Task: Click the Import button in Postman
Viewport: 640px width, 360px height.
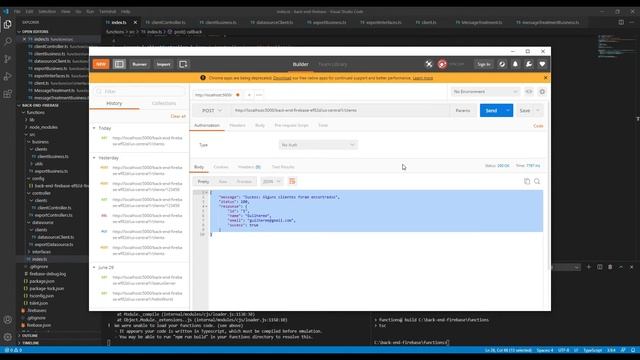Action: coord(164,64)
